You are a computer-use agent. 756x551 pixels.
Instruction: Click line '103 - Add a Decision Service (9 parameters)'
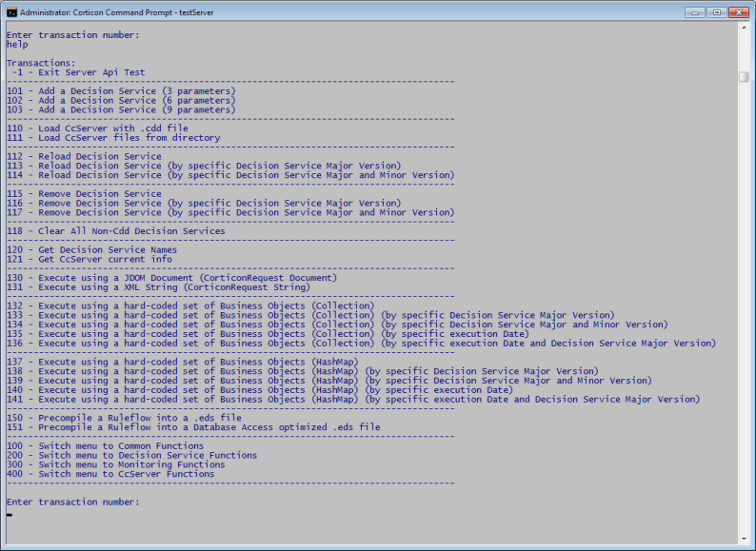tap(121, 109)
